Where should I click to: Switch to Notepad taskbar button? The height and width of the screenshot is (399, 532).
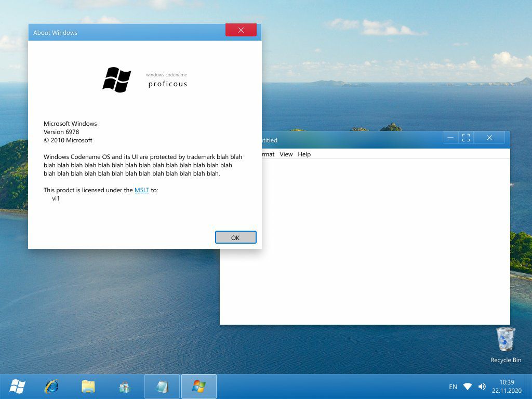click(x=162, y=387)
